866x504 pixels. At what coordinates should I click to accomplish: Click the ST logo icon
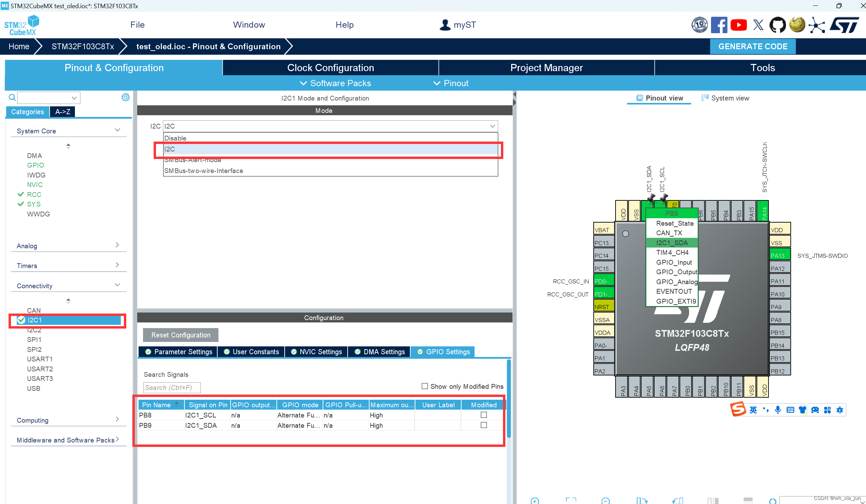click(844, 25)
